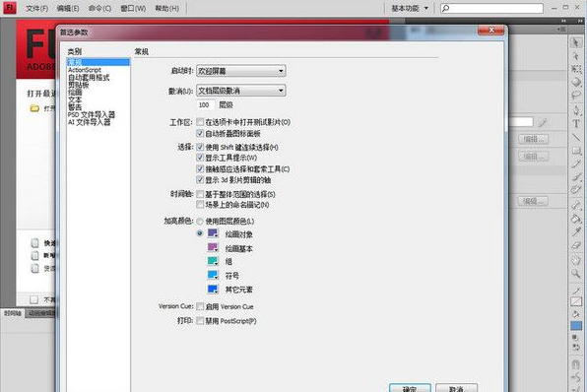Screen dimensions: 587x392
Task: Select the Paint Bucket tool
Action: (x=576, y=219)
